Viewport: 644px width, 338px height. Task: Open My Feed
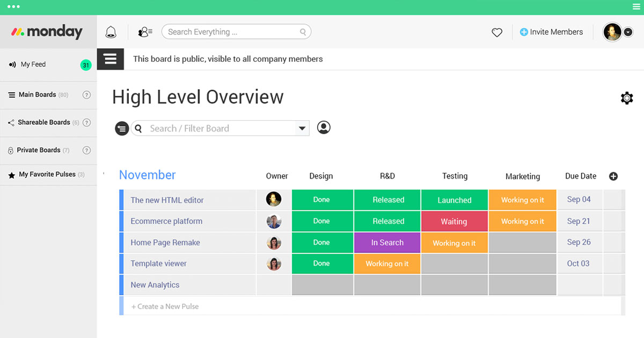coord(33,64)
